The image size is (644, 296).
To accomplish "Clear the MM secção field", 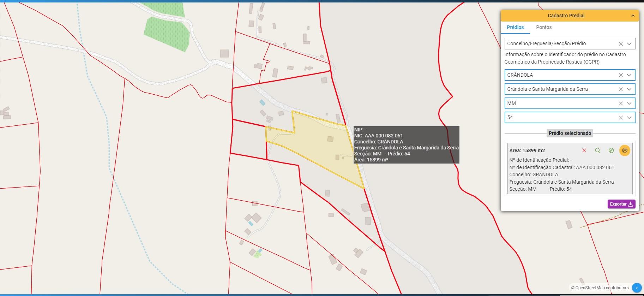I will 621,103.
